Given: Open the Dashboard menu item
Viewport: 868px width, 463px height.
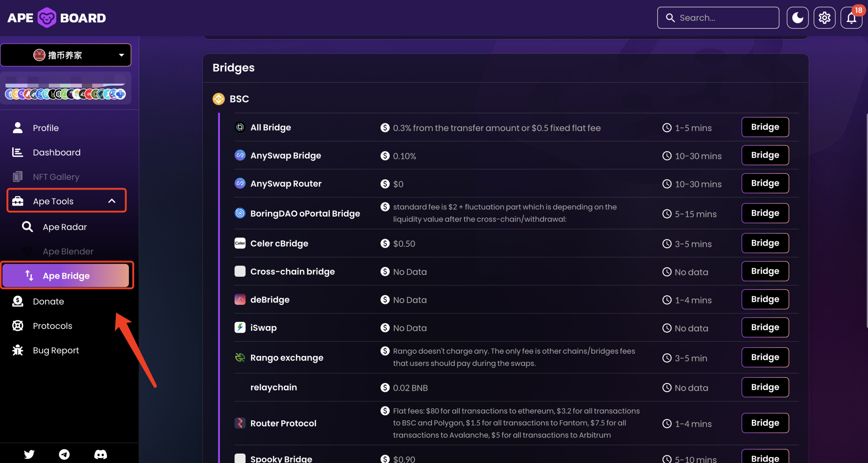Looking at the screenshot, I should tap(57, 152).
